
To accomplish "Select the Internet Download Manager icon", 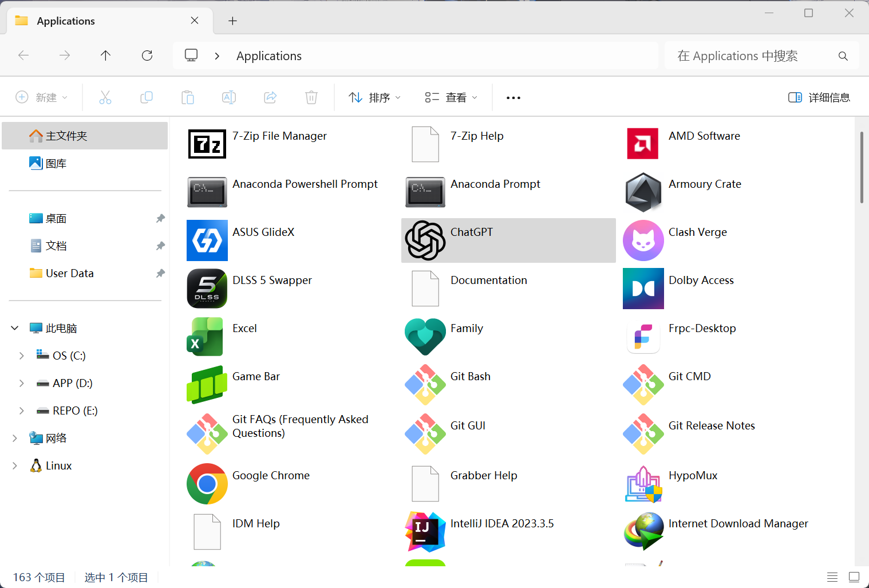I will coord(643,532).
